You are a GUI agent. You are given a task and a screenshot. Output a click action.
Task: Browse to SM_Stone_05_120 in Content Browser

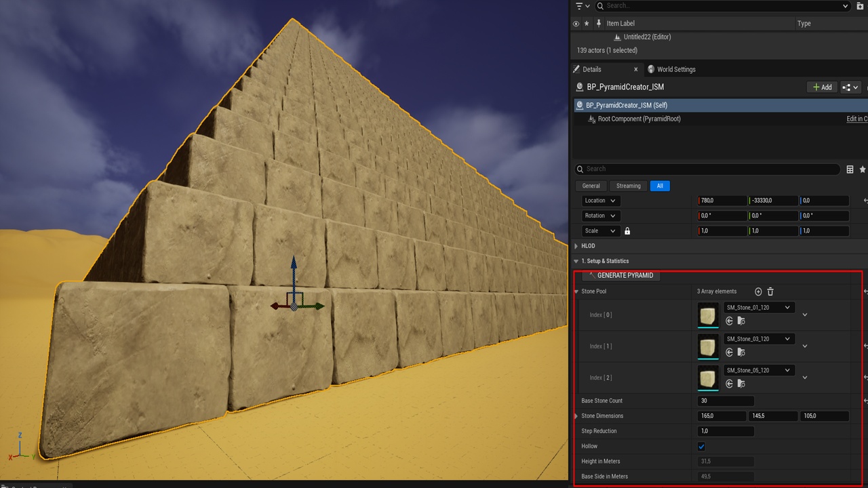tap(741, 384)
